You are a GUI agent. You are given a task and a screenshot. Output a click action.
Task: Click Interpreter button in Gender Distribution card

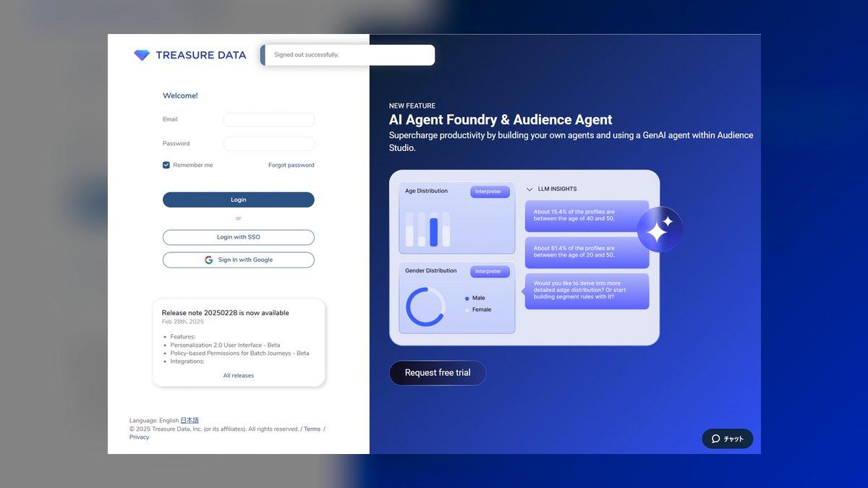click(490, 271)
